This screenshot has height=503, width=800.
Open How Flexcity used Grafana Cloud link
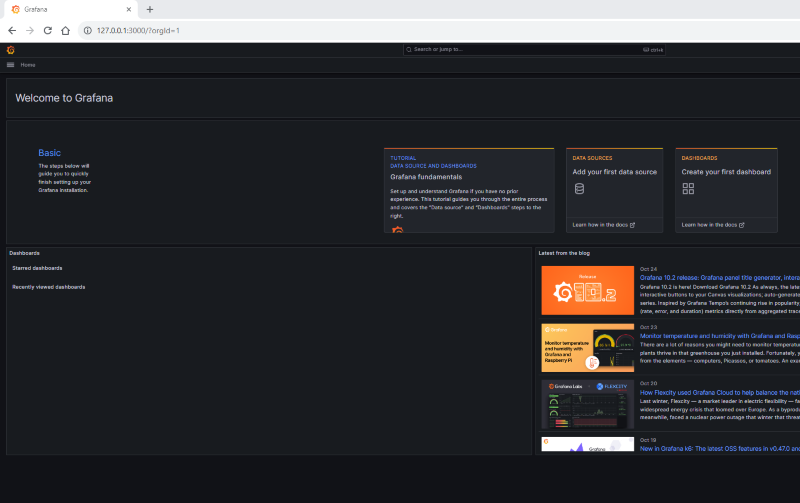click(x=719, y=392)
